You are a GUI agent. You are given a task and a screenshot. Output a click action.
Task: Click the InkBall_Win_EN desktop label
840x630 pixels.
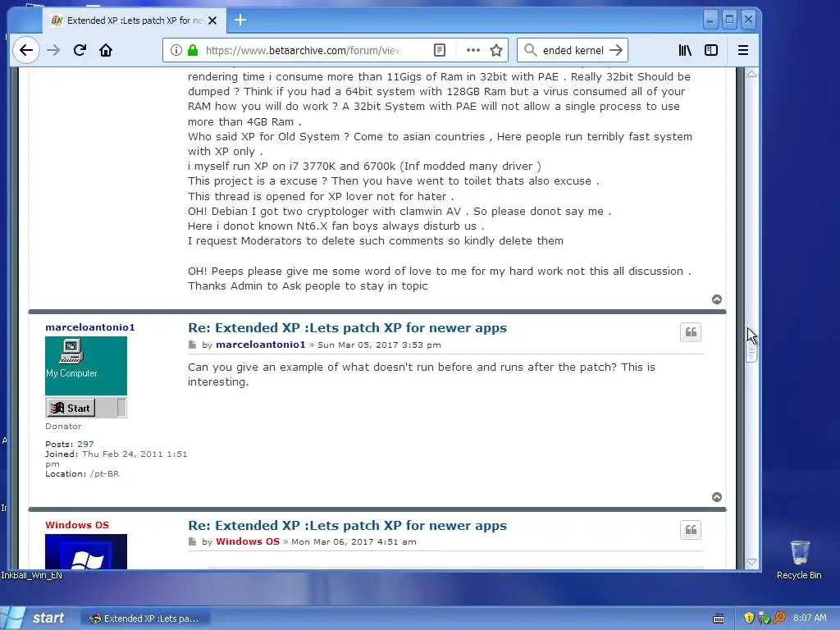pos(32,575)
